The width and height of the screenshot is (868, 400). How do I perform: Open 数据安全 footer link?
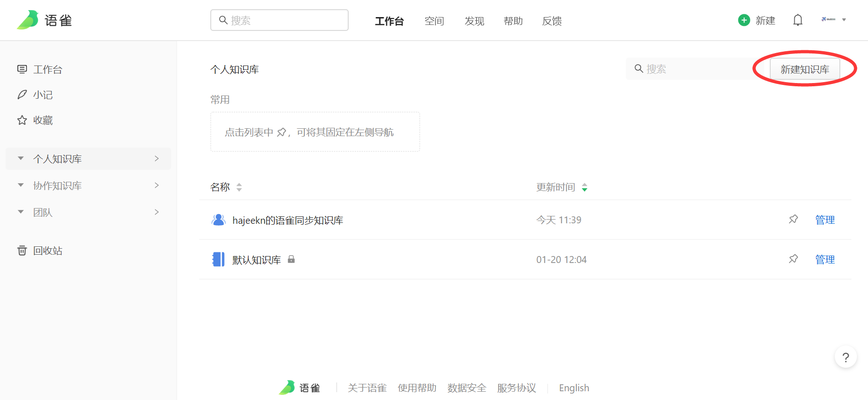467,388
